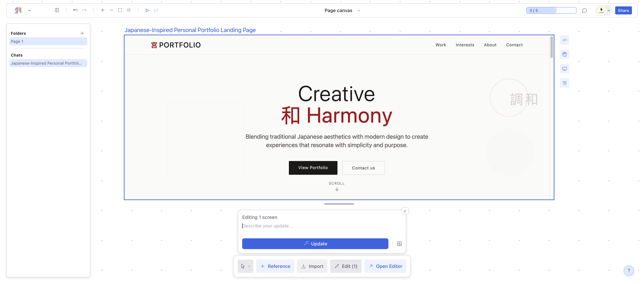Attach image icon next to Update
Screen dimensions: 644x284
(399, 244)
